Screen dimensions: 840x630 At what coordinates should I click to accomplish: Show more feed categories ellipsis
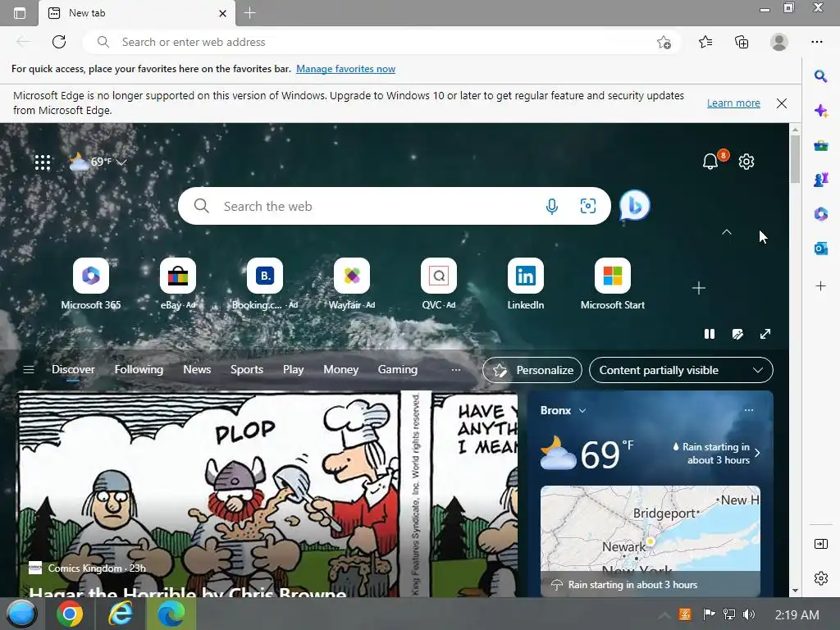point(456,370)
